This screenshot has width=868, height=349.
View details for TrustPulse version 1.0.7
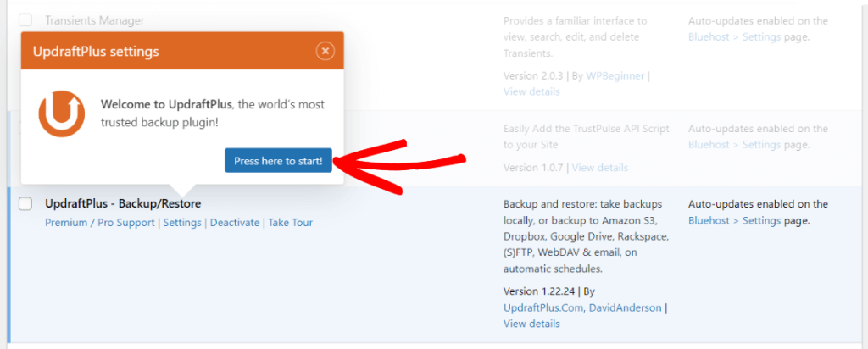click(600, 167)
